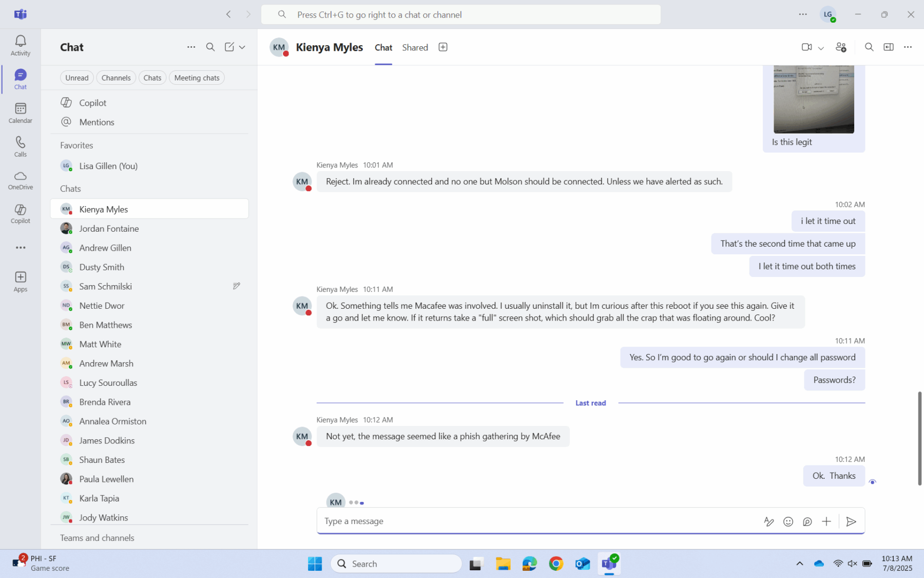Toggle the Channels filter chip
The height and width of the screenshot is (578, 924).
point(116,78)
